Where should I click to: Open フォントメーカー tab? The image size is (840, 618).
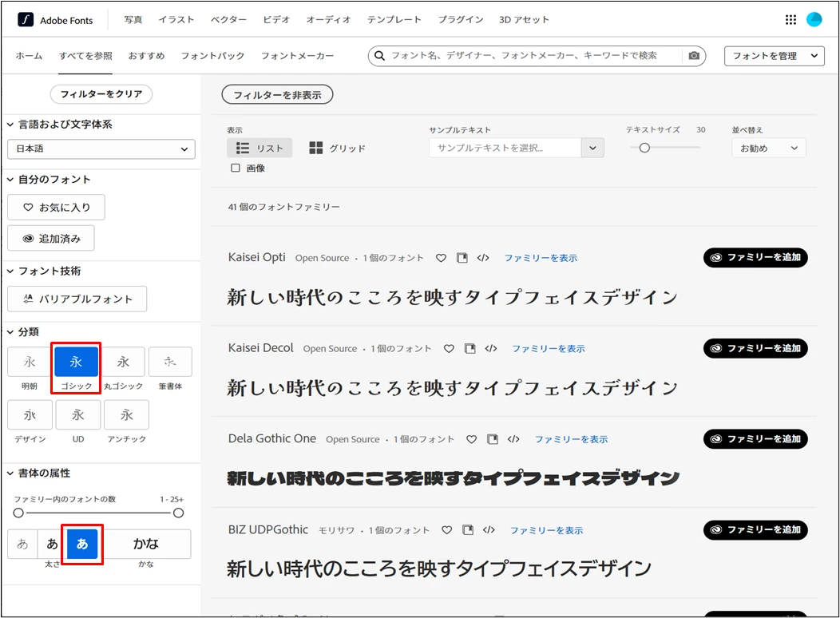pyautogui.click(x=297, y=56)
